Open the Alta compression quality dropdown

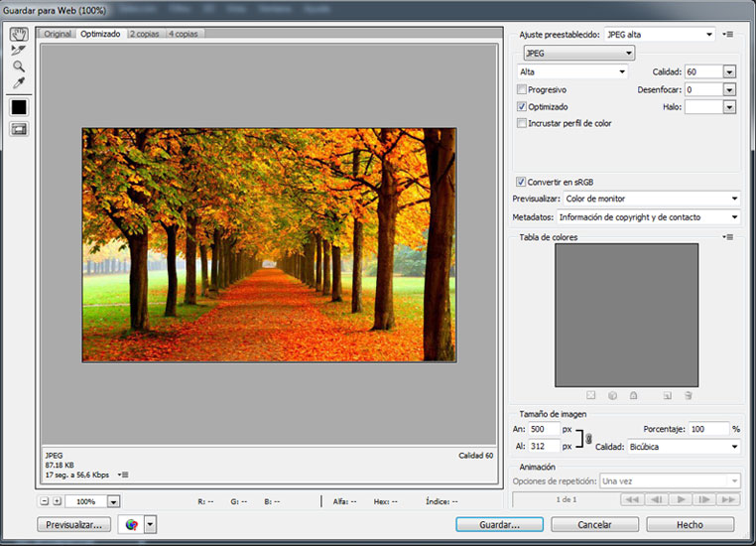click(572, 71)
